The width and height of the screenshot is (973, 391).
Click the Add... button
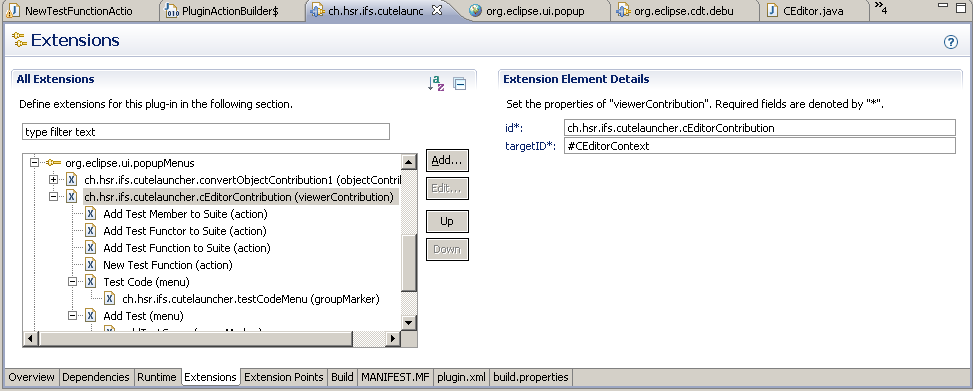(447, 160)
